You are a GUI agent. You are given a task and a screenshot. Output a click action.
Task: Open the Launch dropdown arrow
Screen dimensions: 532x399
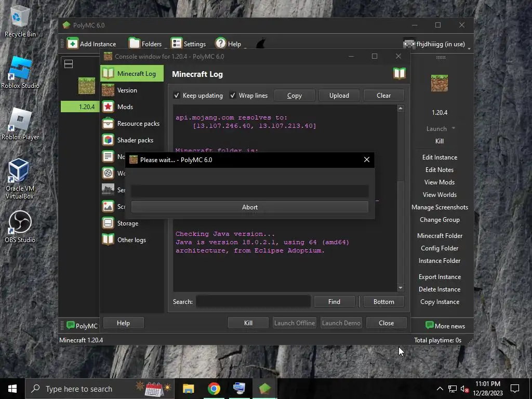(x=453, y=128)
